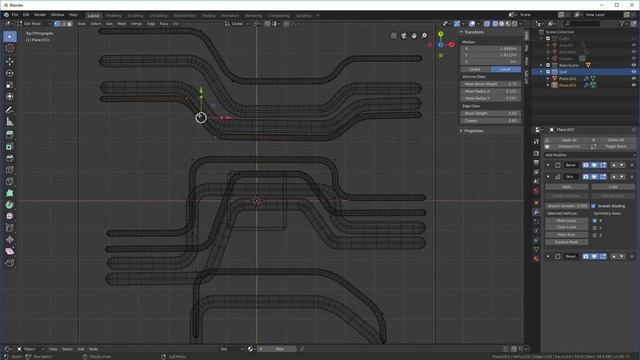The width and height of the screenshot is (640, 360).
Task: Collapse the Transform panel header
Action: coord(473,32)
